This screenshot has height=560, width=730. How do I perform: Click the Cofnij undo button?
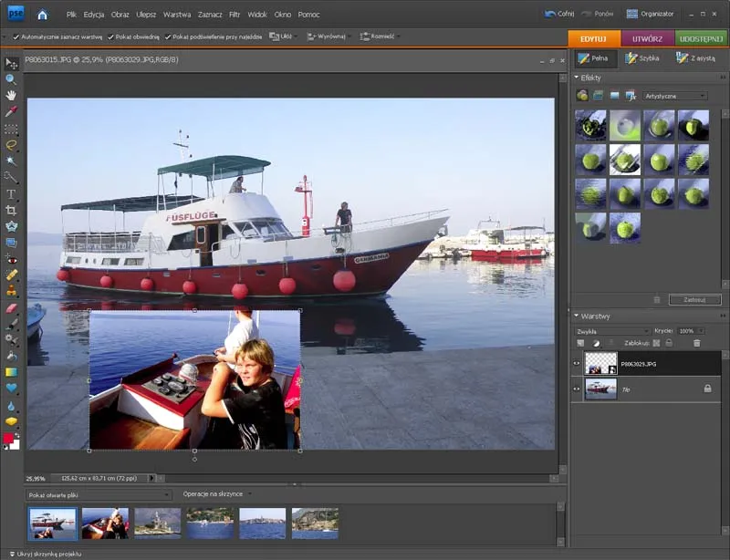pos(559,14)
